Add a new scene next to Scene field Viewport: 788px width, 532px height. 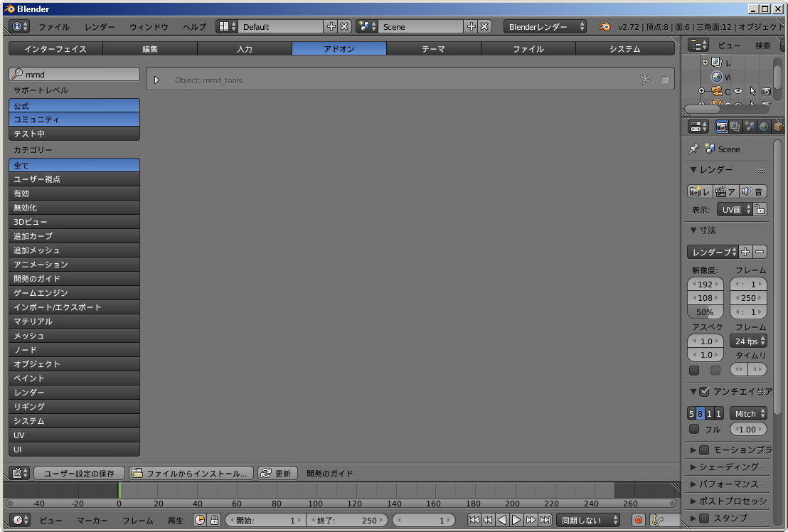472,26
